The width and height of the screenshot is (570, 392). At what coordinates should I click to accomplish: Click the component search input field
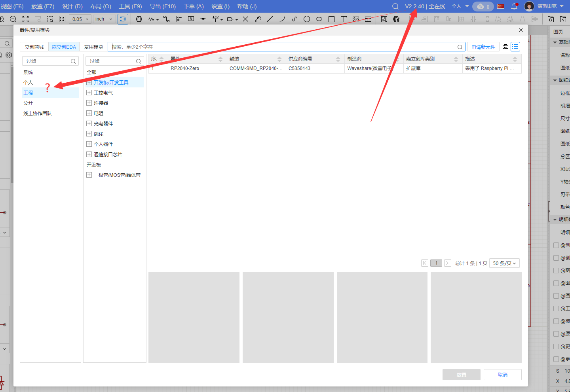click(283, 47)
